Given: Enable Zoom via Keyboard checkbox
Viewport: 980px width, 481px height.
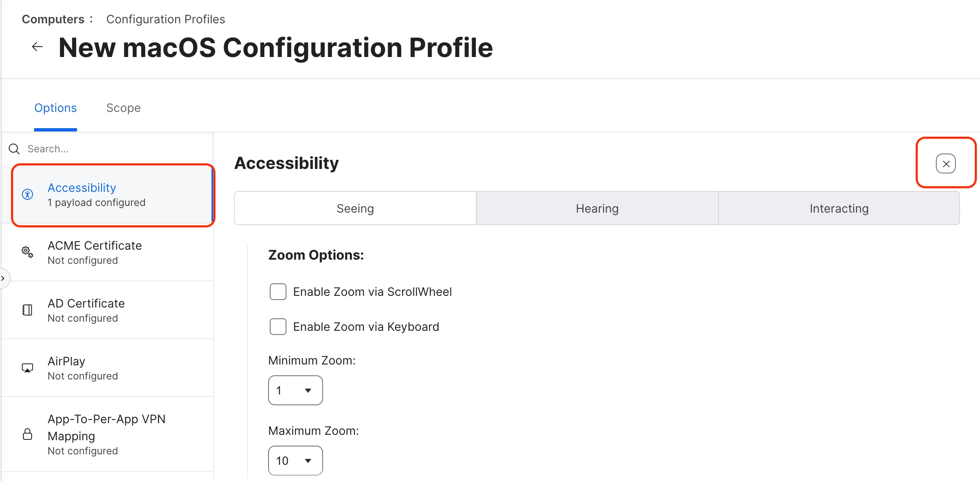Looking at the screenshot, I should click(x=278, y=327).
